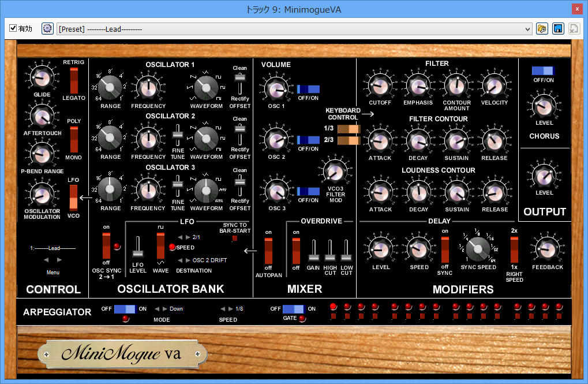Toggle the ARPEGGIATOR OFF/ON switch
Screen dimensions: 588x384
pos(125,309)
